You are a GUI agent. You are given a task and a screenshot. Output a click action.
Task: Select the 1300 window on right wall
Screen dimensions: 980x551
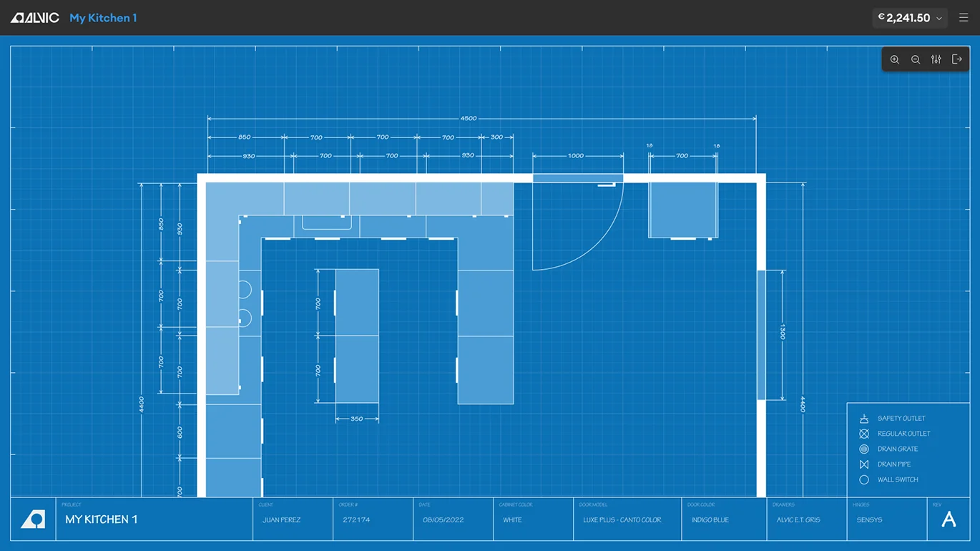761,335
